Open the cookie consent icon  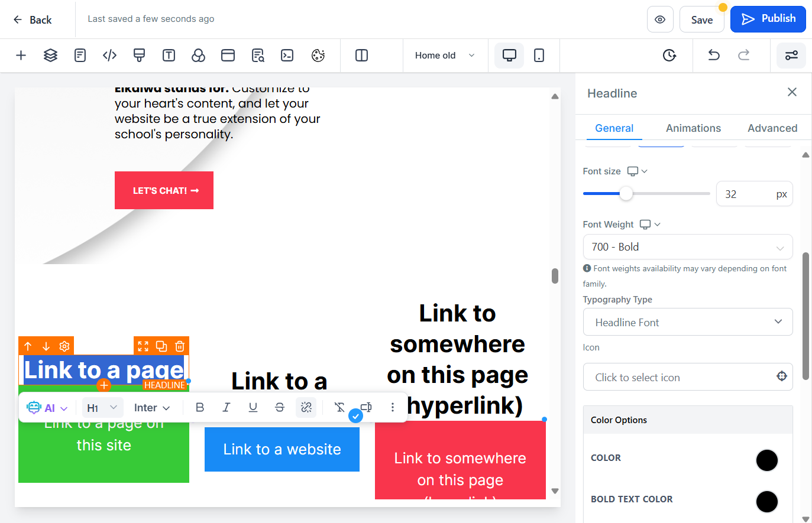coord(318,56)
